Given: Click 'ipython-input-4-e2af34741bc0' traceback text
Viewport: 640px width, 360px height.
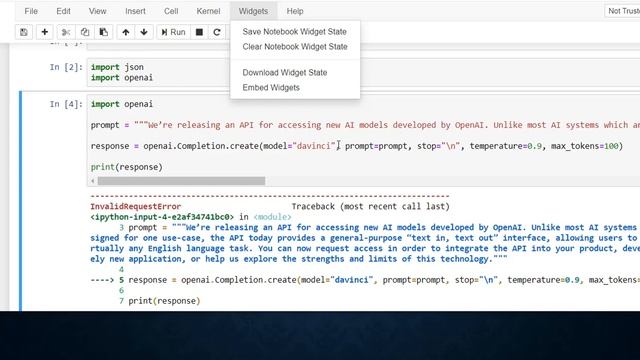Looking at the screenshot, I should 162,217.
